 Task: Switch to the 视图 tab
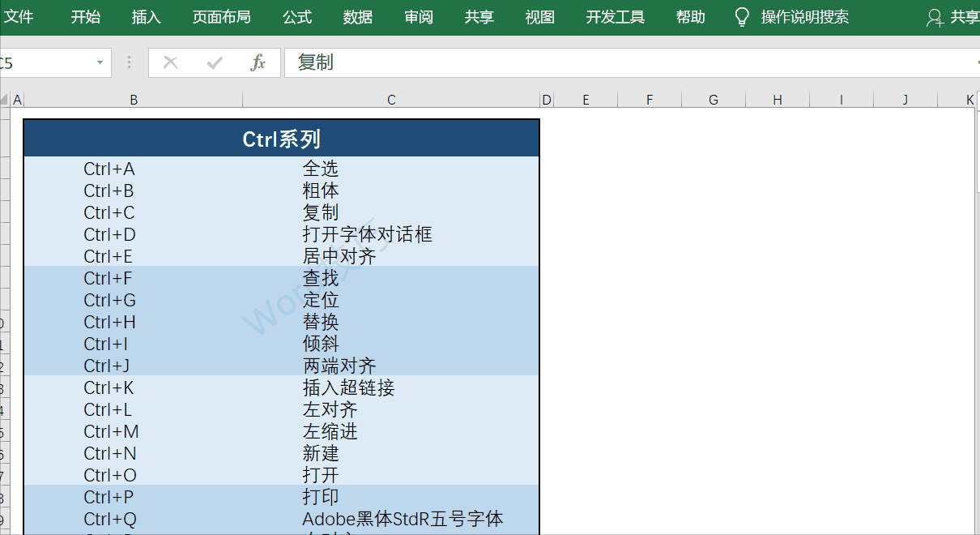tap(540, 17)
